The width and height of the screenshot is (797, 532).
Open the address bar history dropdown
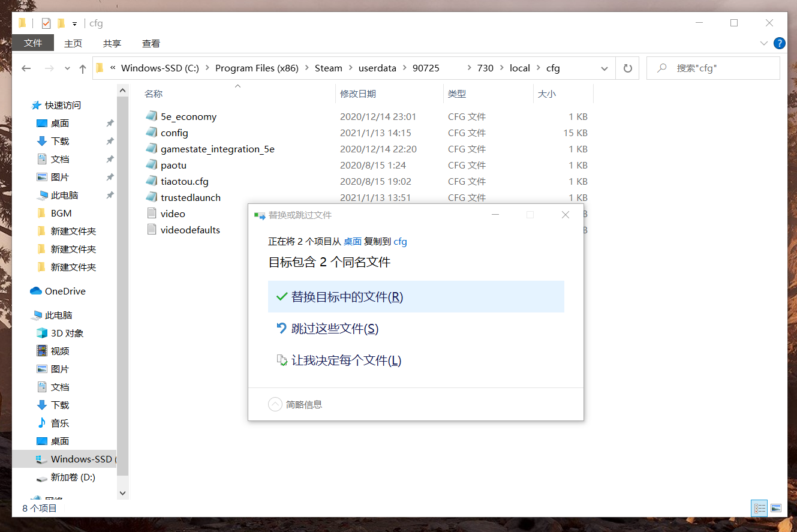coord(604,68)
